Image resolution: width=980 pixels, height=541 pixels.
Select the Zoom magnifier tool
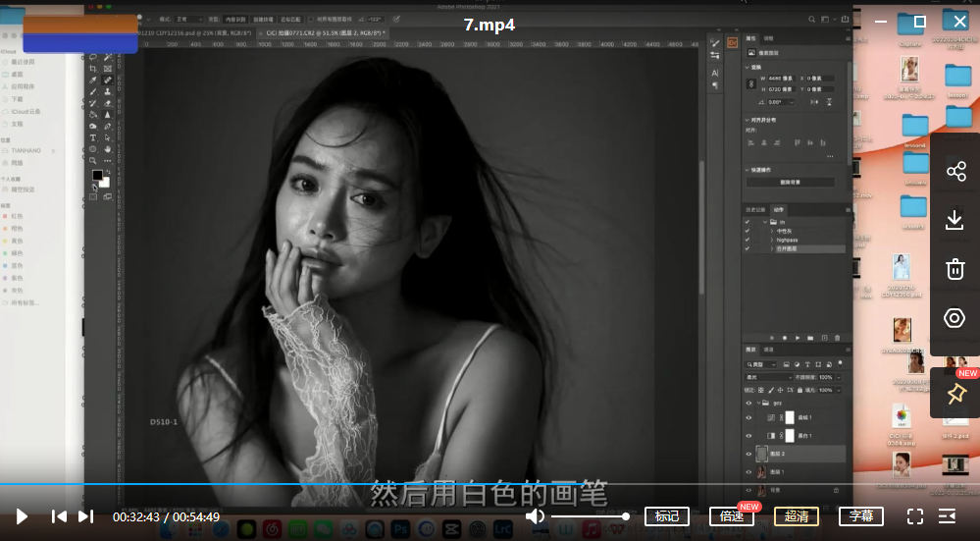(x=93, y=160)
